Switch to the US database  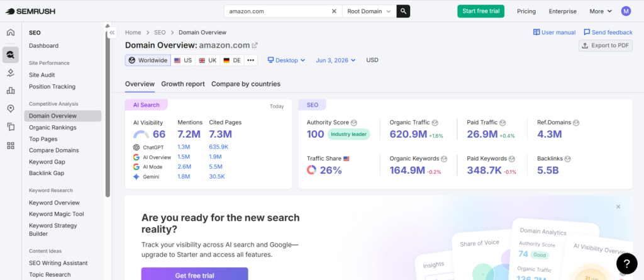click(183, 60)
